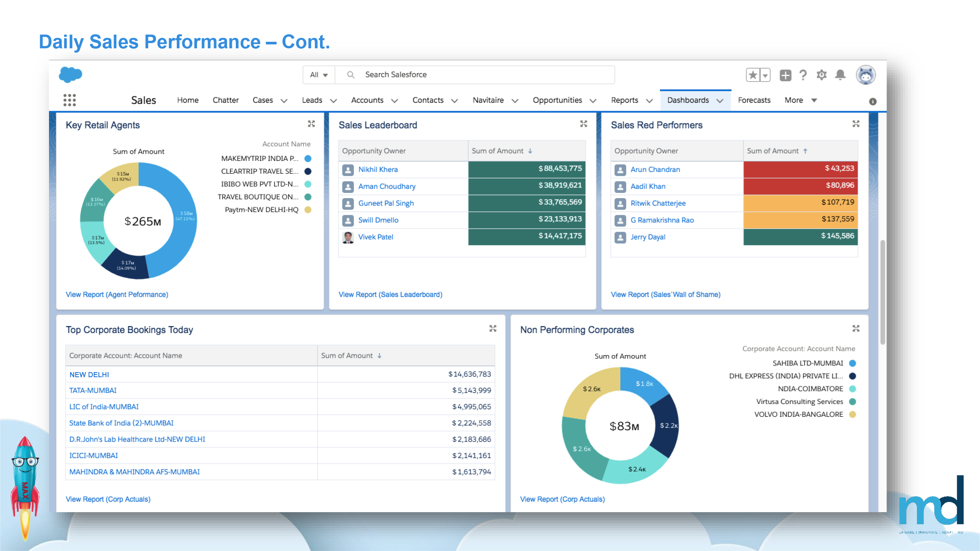The image size is (980, 551).
Task: Open the App Launcher grid icon
Action: click(x=69, y=100)
